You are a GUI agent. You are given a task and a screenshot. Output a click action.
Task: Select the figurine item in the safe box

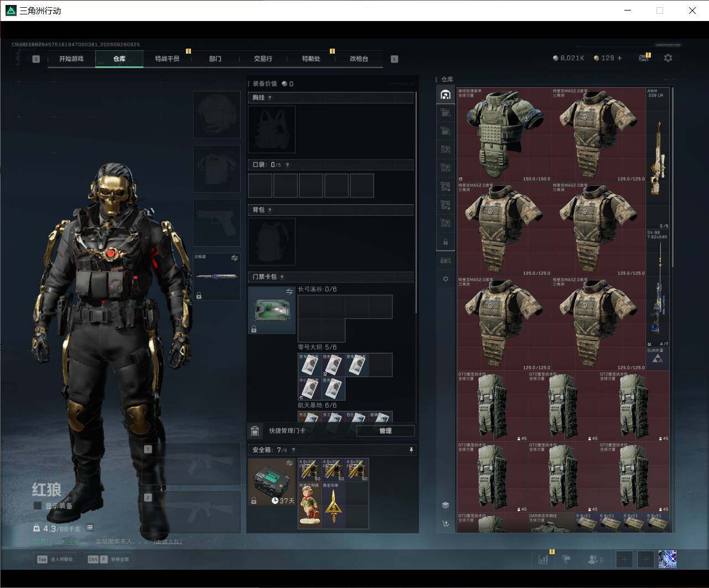click(x=309, y=504)
